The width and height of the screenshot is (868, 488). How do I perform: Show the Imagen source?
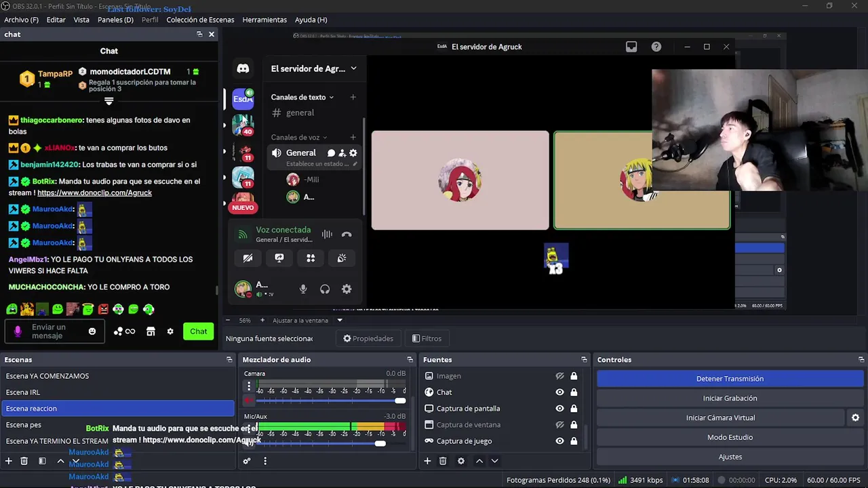coord(559,376)
